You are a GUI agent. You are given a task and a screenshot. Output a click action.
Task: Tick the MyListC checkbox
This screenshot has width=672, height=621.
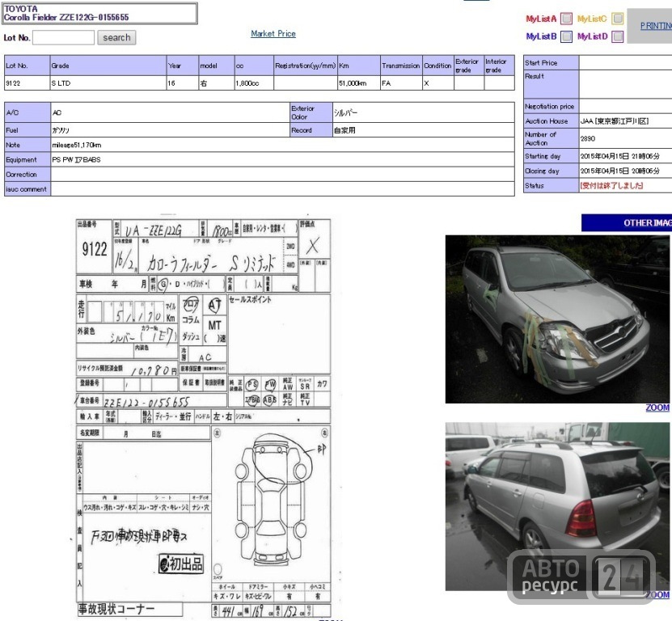(x=618, y=19)
